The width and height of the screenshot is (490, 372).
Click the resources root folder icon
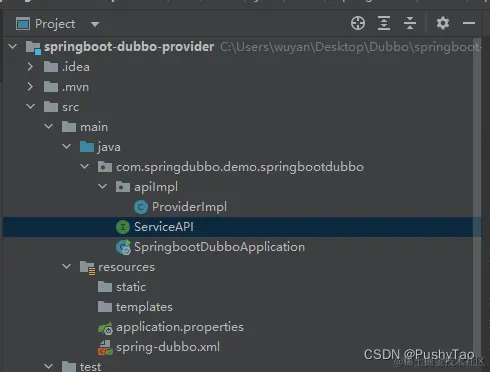(x=88, y=268)
